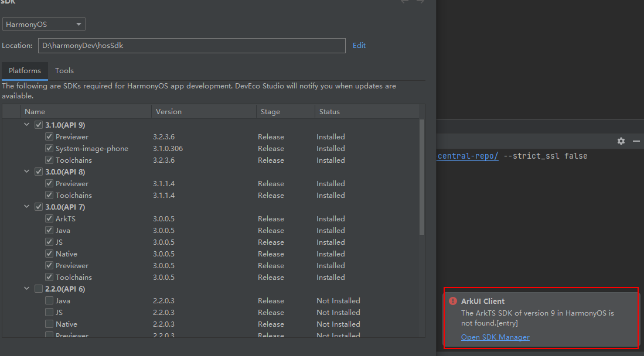Image resolution: width=644 pixels, height=356 pixels.
Task: Click the Location: label
Action: click(17, 46)
